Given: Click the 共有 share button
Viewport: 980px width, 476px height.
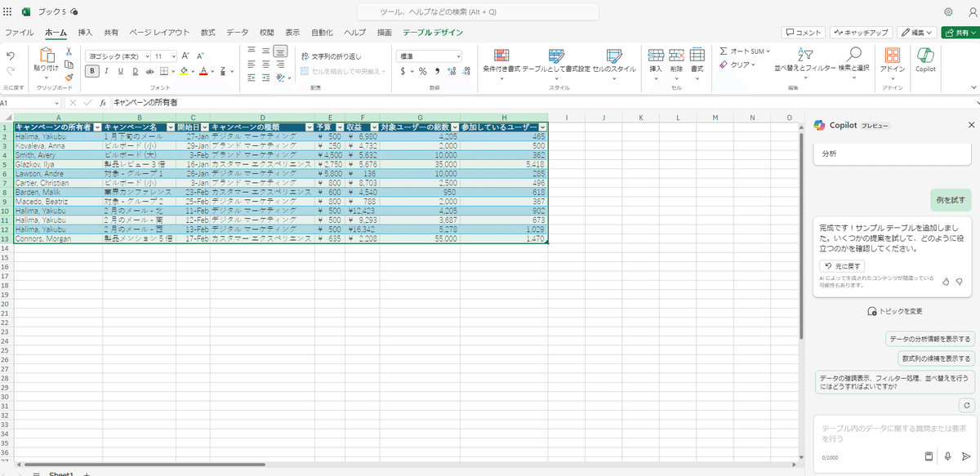Looking at the screenshot, I should pyautogui.click(x=959, y=33).
